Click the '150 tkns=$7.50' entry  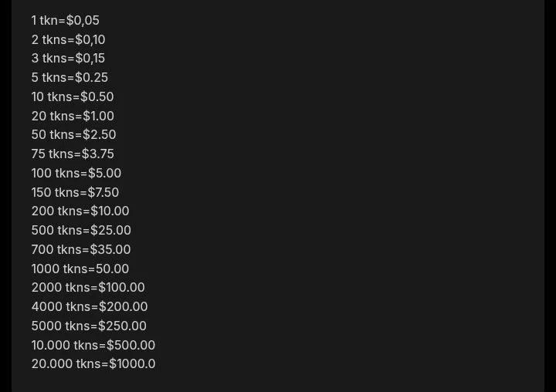[x=75, y=192]
